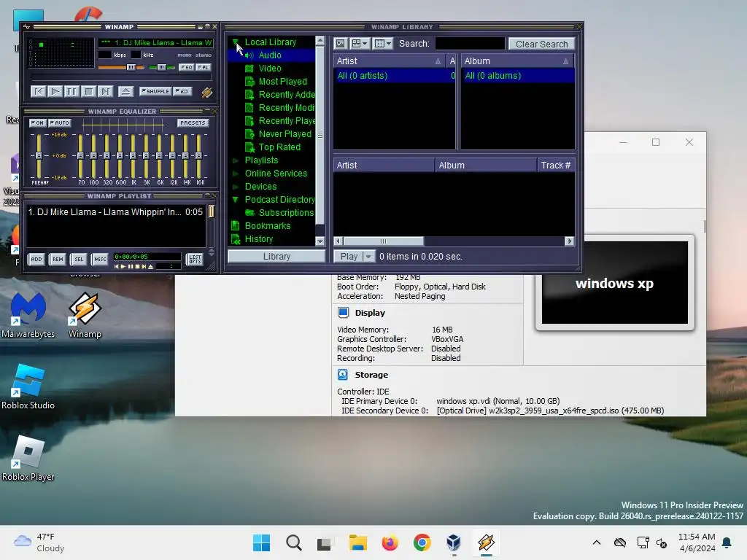This screenshot has width=747, height=560.
Task: Toggle the EQ window button in Winamp
Action: tap(186, 67)
